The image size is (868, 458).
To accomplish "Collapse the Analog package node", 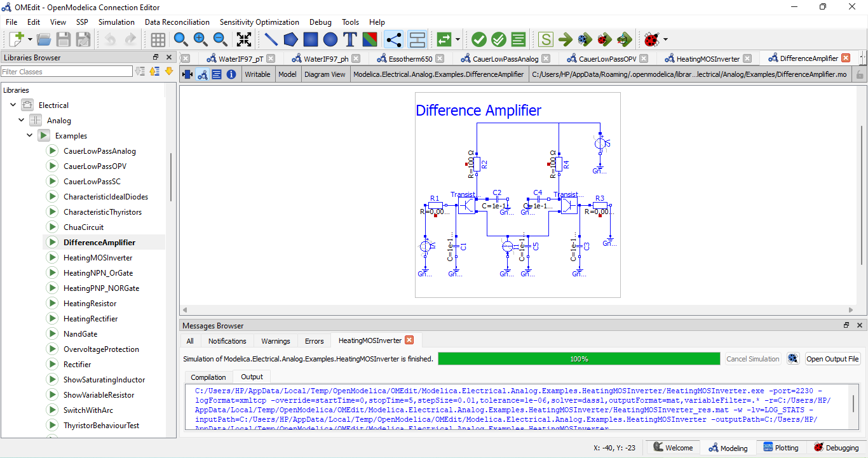I will [x=22, y=120].
